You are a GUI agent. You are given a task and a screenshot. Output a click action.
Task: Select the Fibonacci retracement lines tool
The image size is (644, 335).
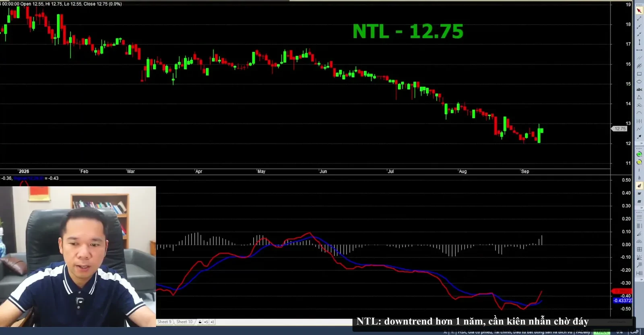point(639,218)
